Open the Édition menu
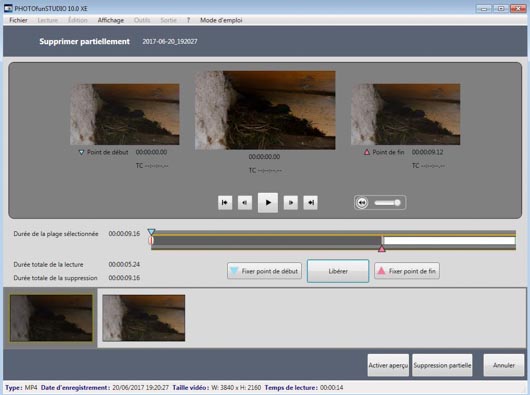Viewport: 530px width, 395px height. [x=78, y=20]
